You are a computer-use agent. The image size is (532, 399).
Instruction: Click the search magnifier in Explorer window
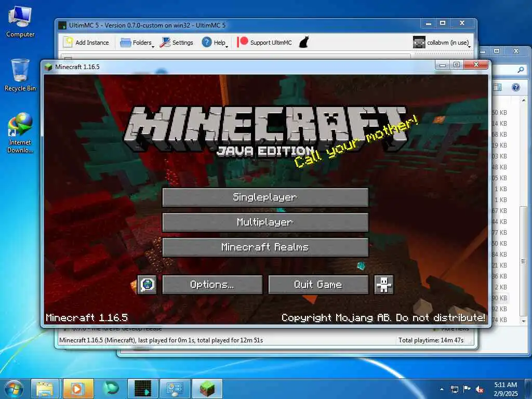521,70
